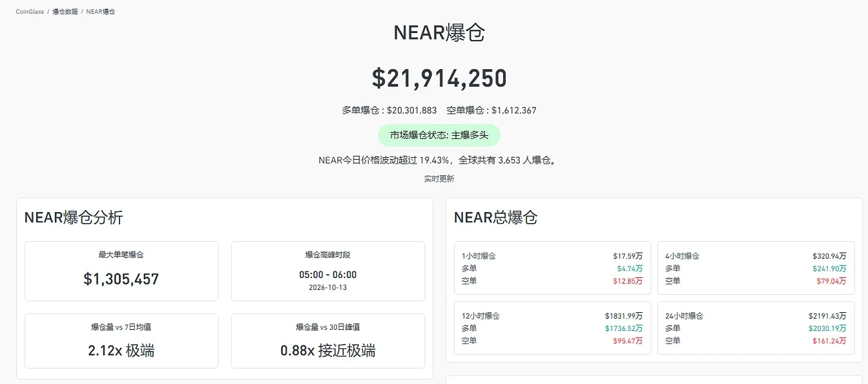
Task: Select the 2.12x 极端 value
Action: click(x=121, y=351)
